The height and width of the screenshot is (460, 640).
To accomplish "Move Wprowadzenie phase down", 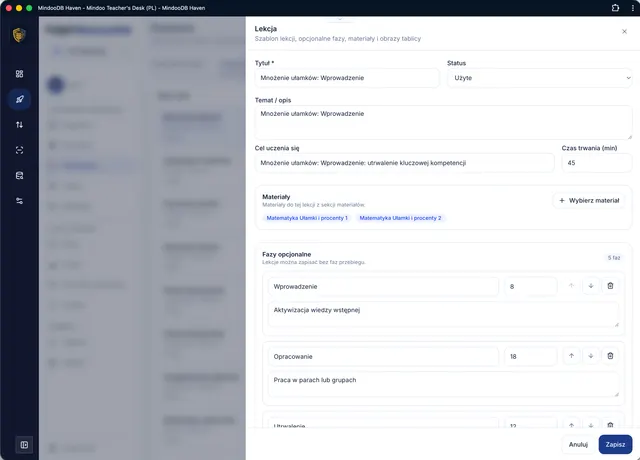I will click(x=591, y=286).
